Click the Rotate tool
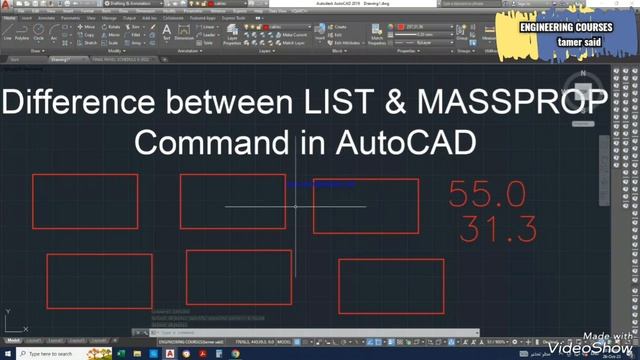 click(111, 27)
